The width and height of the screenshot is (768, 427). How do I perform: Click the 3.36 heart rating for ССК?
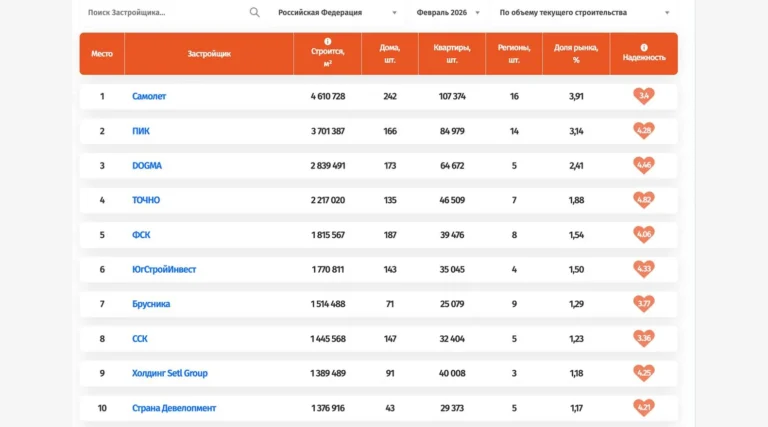click(x=644, y=338)
